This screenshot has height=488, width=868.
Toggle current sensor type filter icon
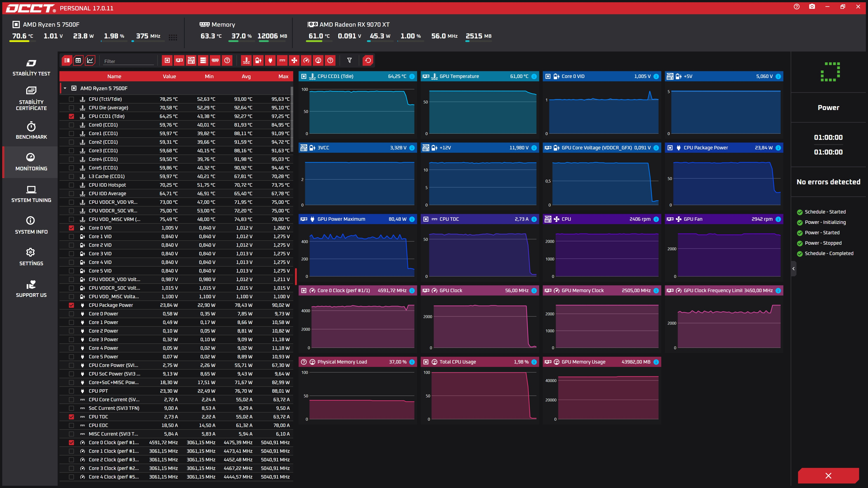pyautogui.click(x=282, y=61)
